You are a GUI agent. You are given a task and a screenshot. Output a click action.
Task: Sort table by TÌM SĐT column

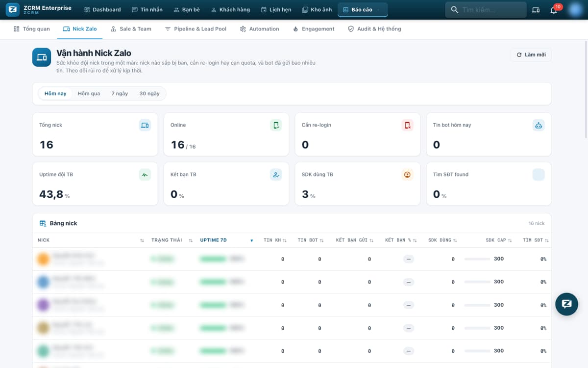coord(536,240)
